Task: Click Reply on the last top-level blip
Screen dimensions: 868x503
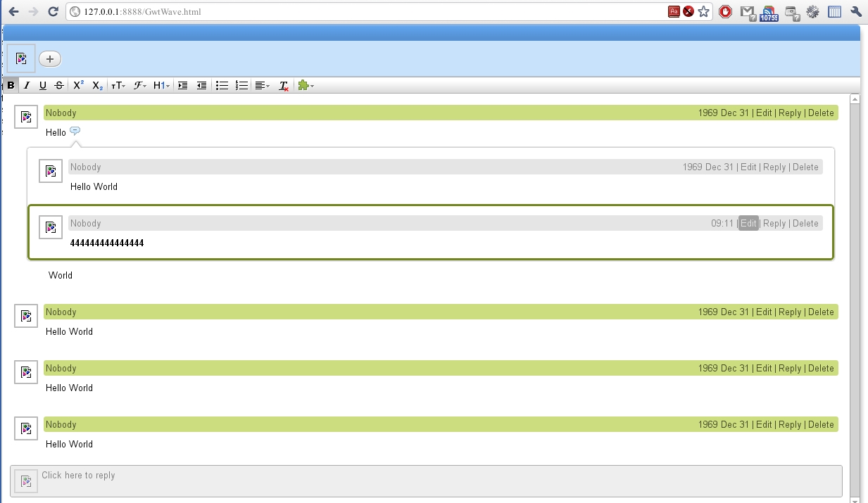Action: (x=790, y=425)
